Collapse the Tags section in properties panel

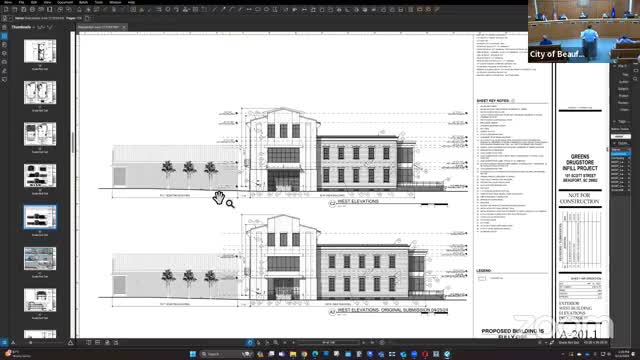click(615, 121)
